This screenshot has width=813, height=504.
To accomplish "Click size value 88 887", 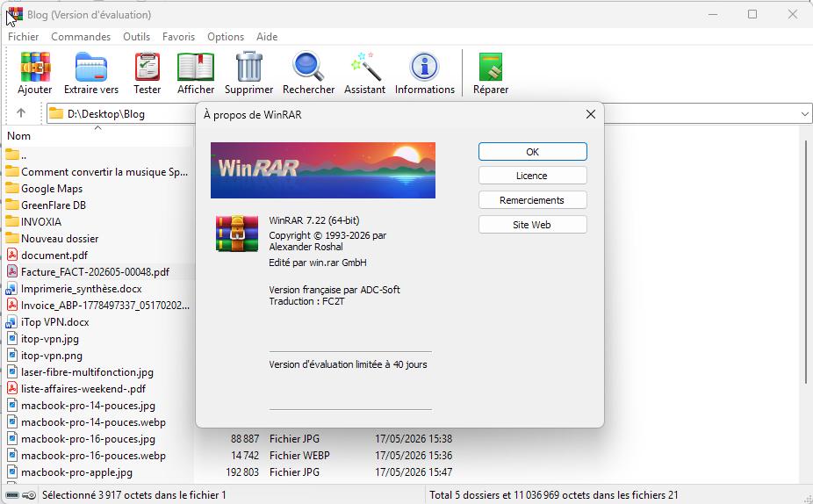I will pyautogui.click(x=245, y=439).
